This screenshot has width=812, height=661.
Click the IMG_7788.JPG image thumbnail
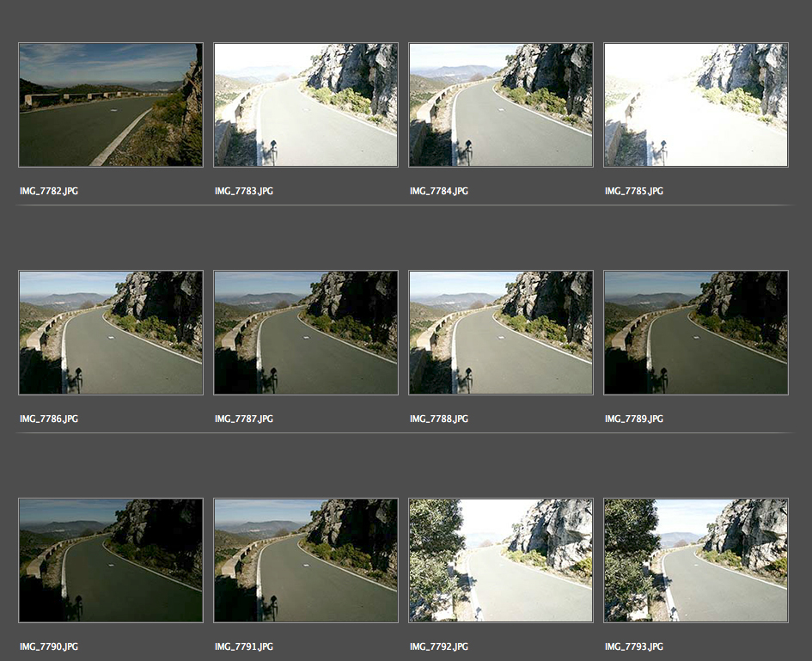(501, 333)
